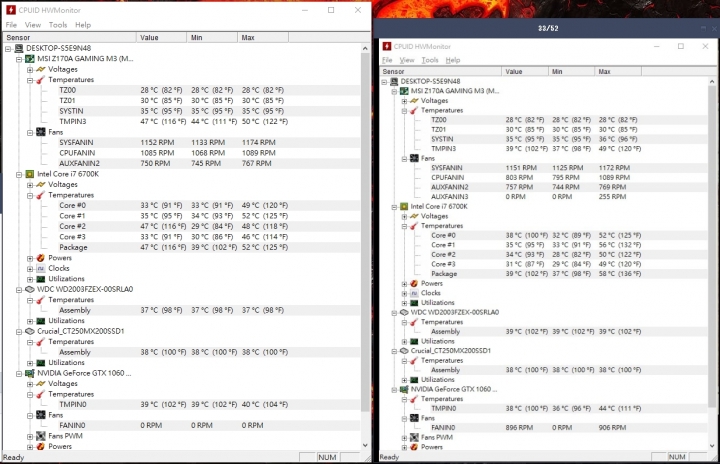
Task: Open File menu in right HWMonitor window
Action: pyautogui.click(x=387, y=60)
